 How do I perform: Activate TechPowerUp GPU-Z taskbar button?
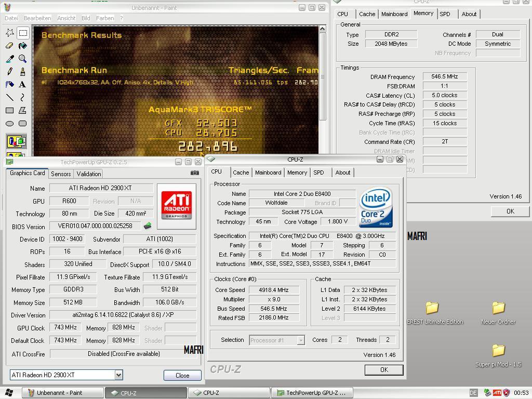[x=312, y=393]
